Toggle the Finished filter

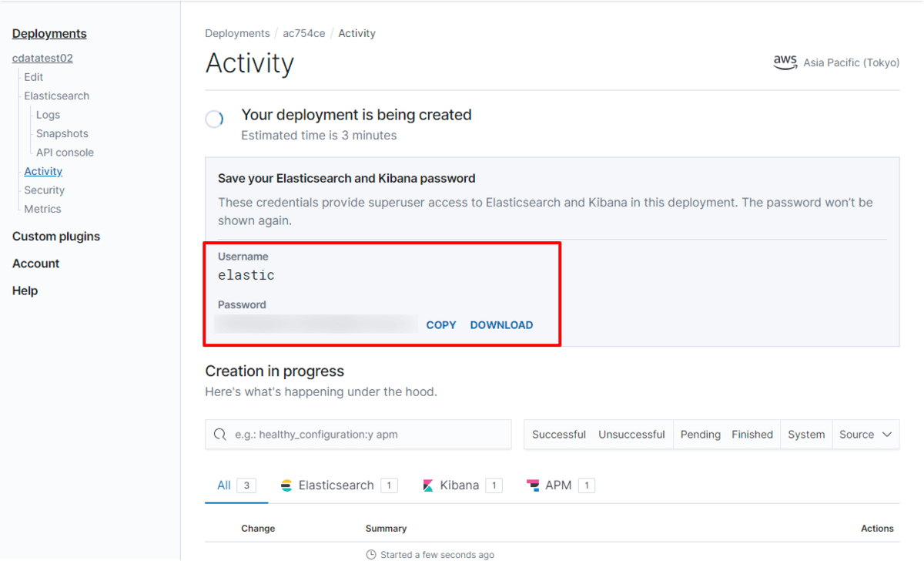click(752, 435)
